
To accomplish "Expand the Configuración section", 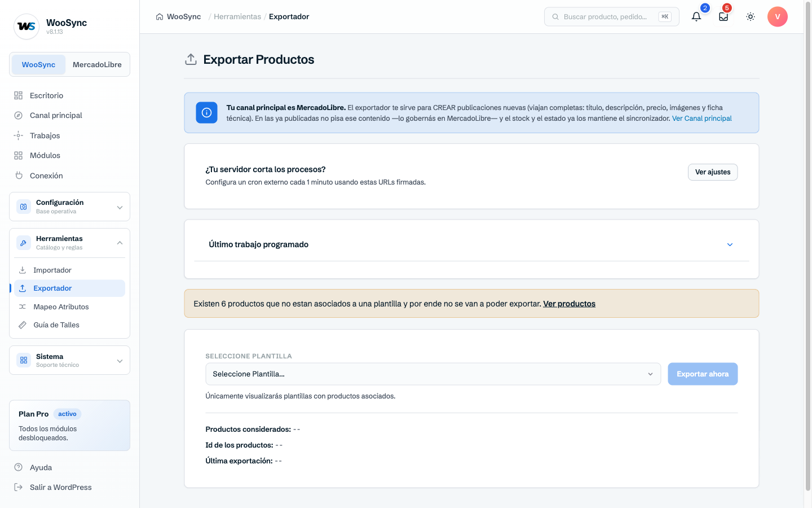I will 70,207.
